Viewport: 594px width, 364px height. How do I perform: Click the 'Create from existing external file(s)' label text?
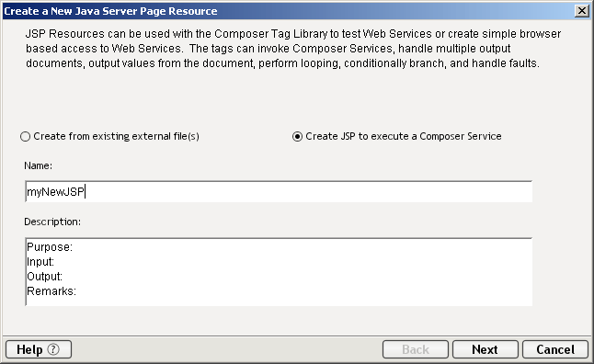(x=116, y=136)
